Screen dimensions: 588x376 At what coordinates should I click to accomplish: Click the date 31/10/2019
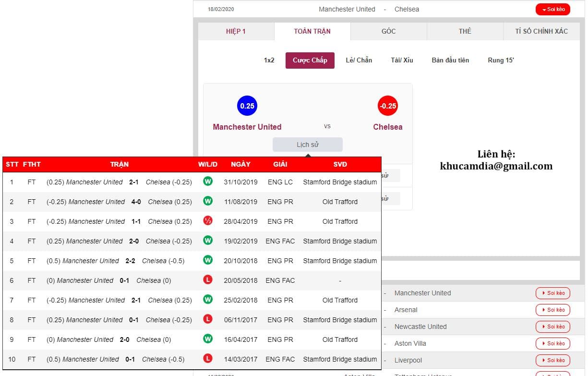click(240, 182)
